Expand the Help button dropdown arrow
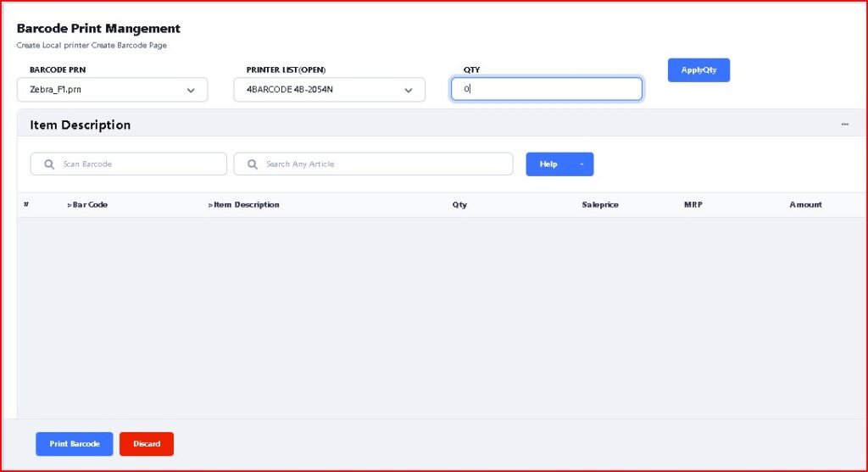 coord(581,164)
